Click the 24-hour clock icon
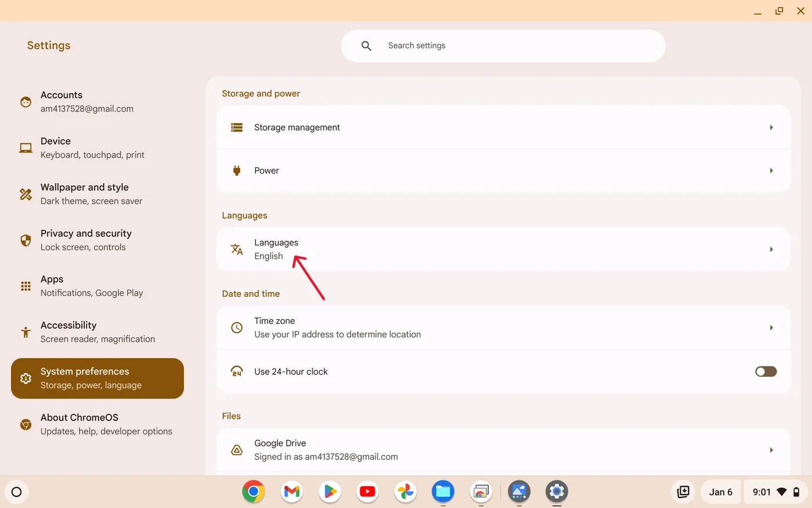The image size is (812, 508). (x=237, y=372)
